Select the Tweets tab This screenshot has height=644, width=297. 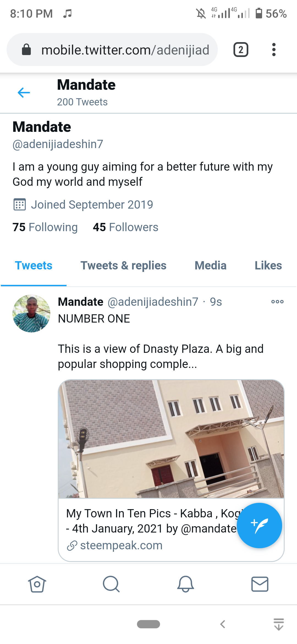point(34,266)
